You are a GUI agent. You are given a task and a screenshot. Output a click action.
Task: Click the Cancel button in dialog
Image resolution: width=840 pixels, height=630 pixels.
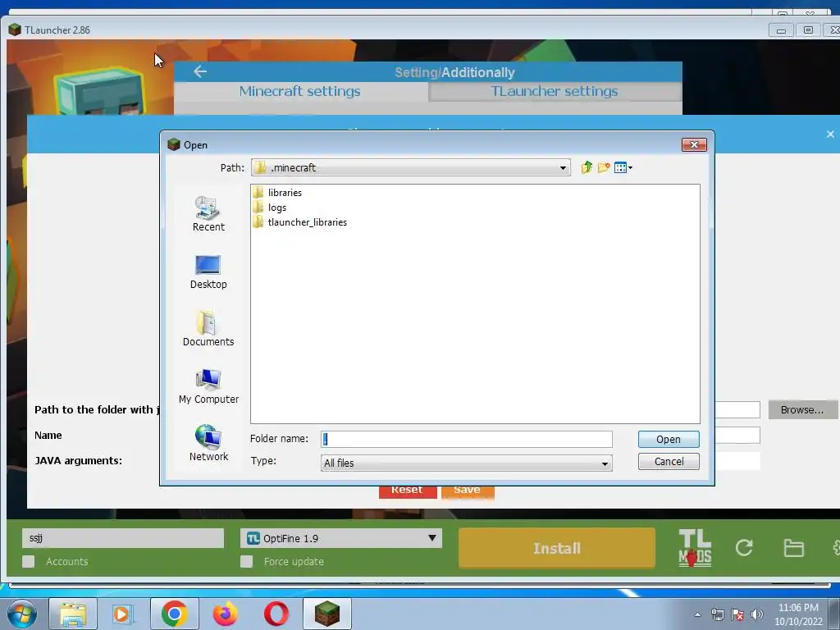tap(669, 461)
